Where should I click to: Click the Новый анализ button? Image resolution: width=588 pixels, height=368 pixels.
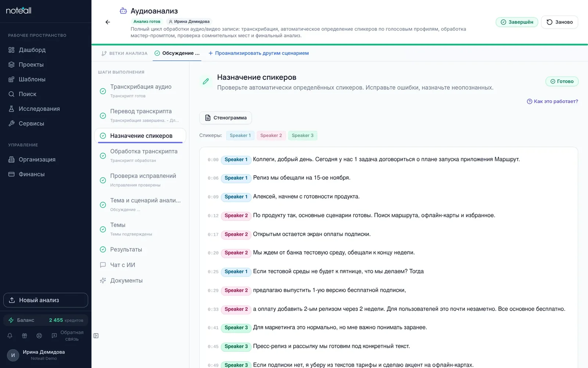pos(46,300)
